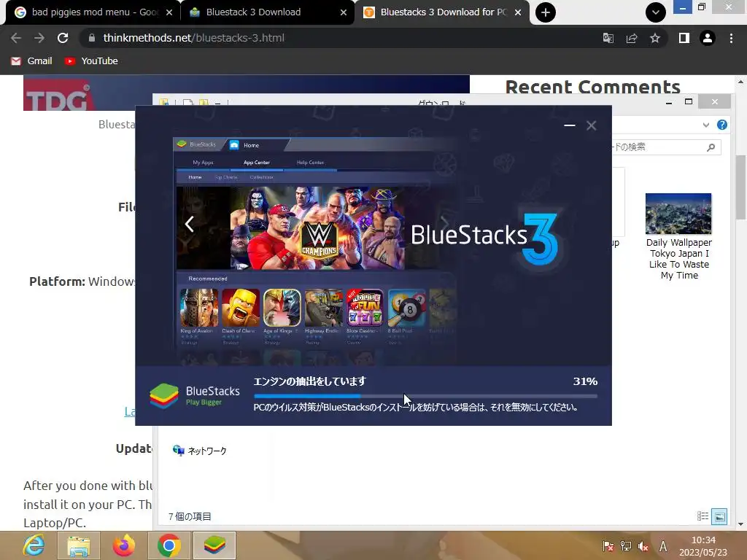
Task: Click the webpage vertical scrollbar
Action: point(741,186)
